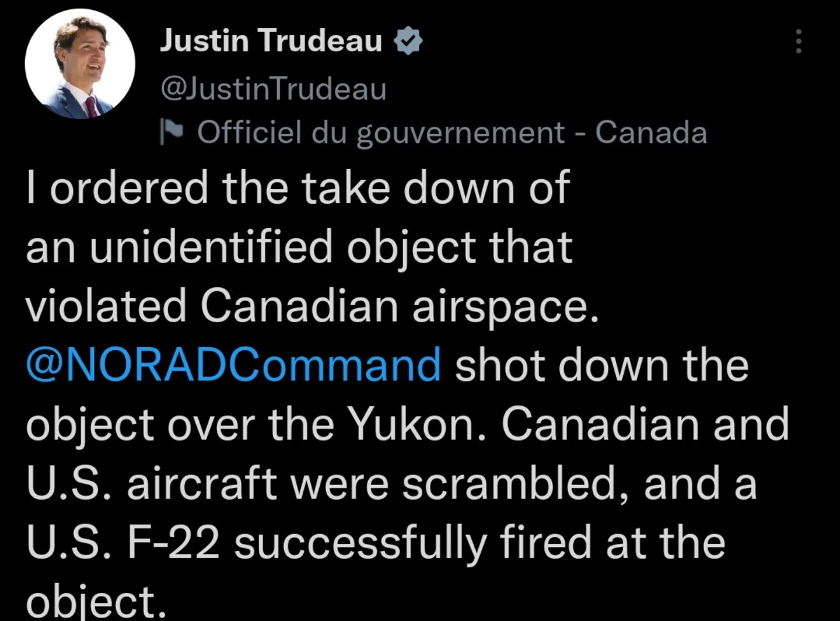Open the three-dot more options menu
The width and height of the screenshot is (840, 621).
tap(799, 42)
